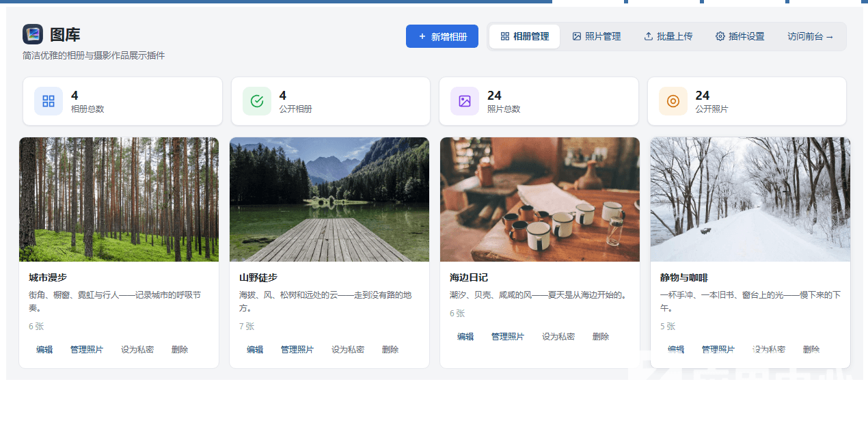
Task: Edit the 山野徒步 album
Action: coord(255,349)
